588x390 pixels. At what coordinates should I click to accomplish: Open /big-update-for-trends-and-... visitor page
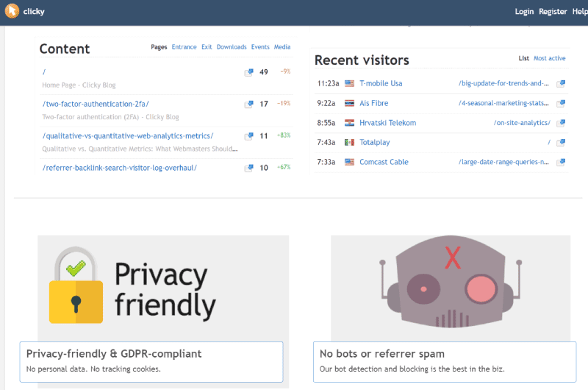tap(503, 83)
